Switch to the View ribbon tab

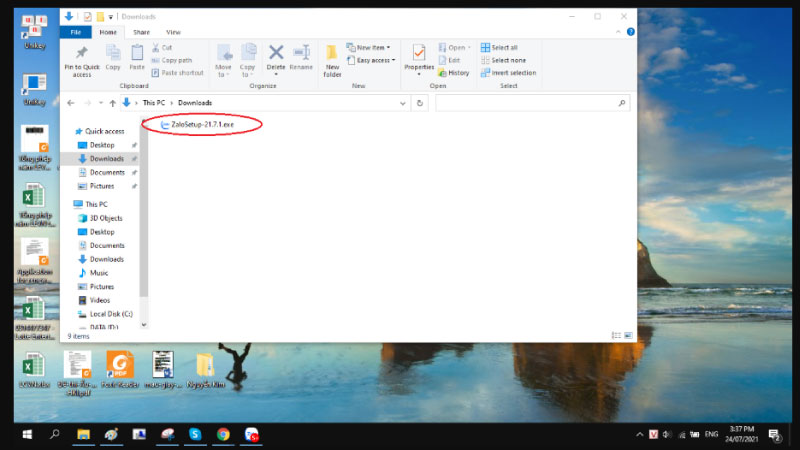coord(174,32)
